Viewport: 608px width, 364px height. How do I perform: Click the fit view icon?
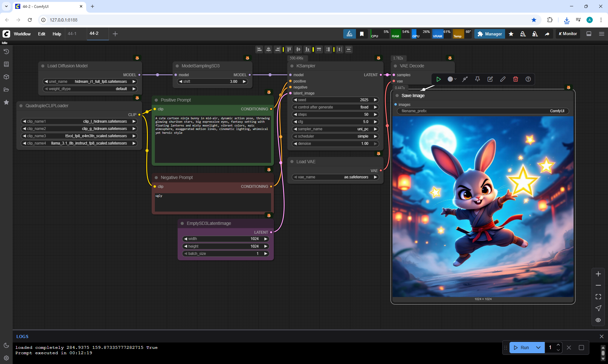[x=598, y=297]
